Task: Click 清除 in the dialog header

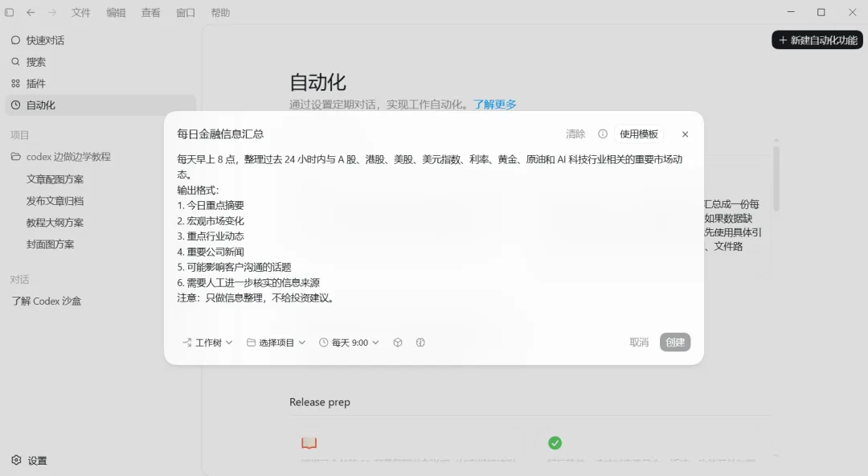Action: [575, 133]
